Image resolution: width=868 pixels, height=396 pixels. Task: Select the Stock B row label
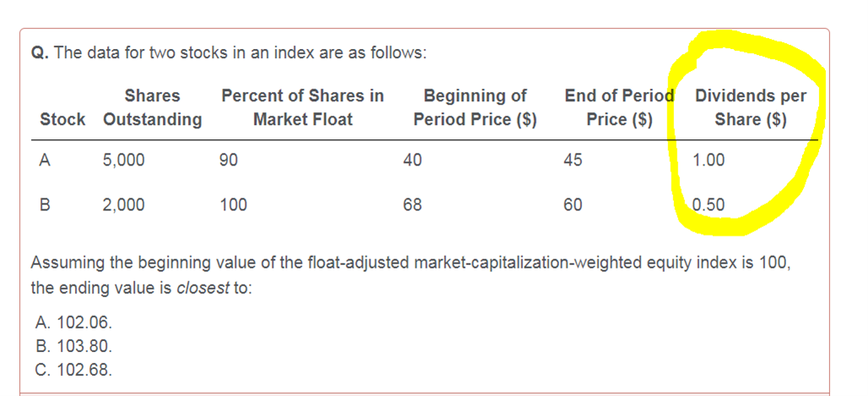point(46,205)
